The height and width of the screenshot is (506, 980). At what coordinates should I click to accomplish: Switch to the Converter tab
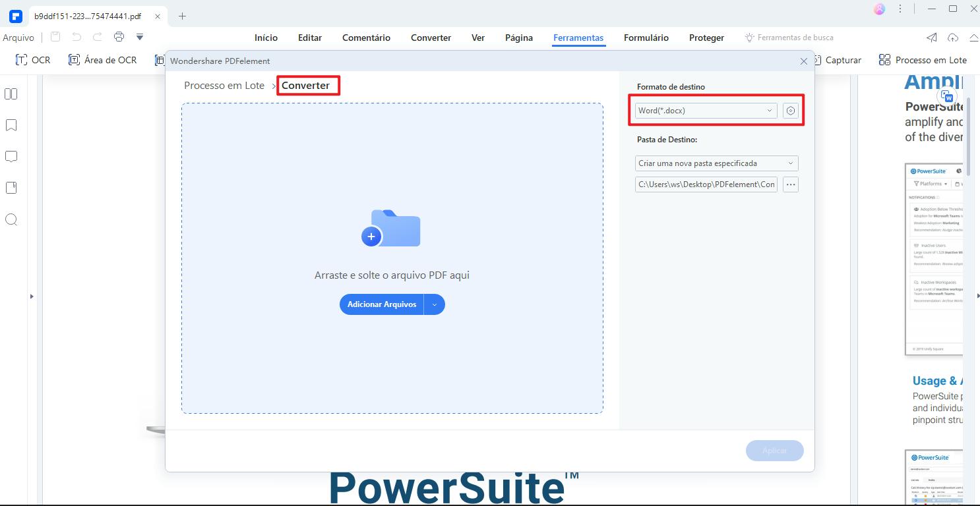[x=431, y=38]
